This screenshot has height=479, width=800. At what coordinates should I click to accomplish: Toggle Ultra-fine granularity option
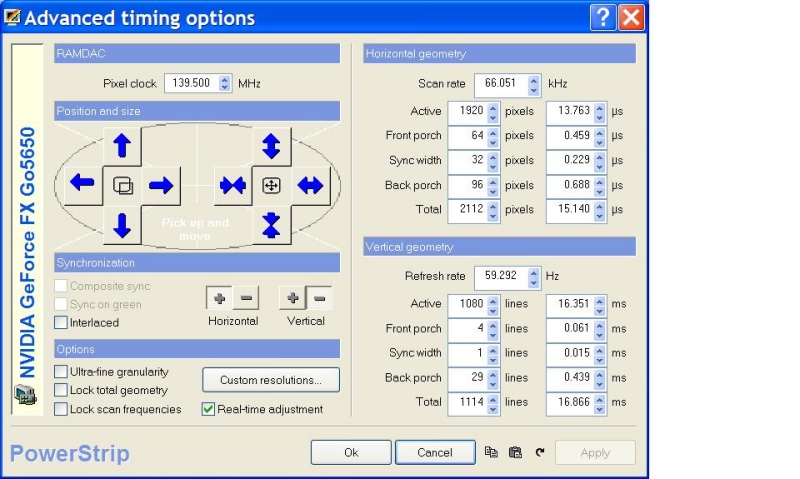[61, 372]
